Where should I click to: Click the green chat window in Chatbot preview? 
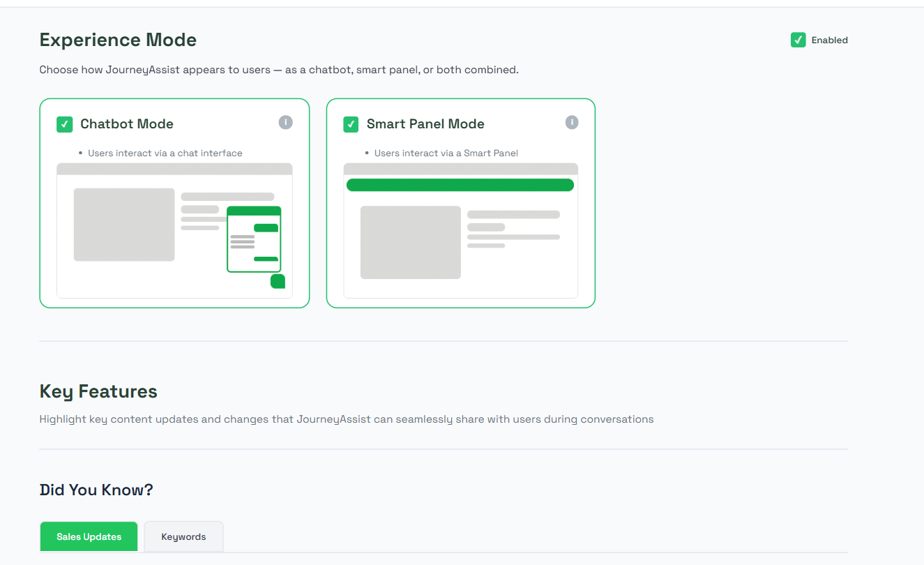254,241
